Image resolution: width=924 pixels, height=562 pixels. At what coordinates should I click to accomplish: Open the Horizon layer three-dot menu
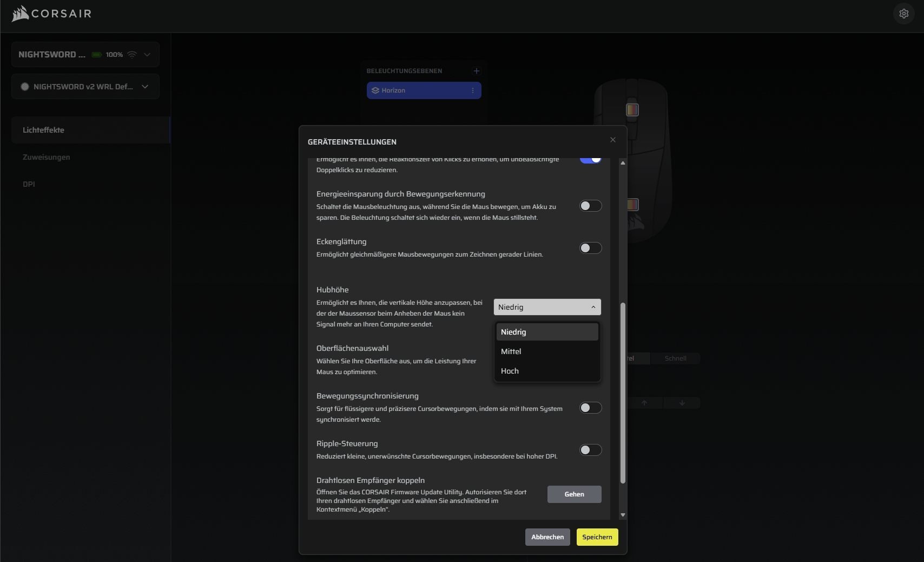pos(472,90)
